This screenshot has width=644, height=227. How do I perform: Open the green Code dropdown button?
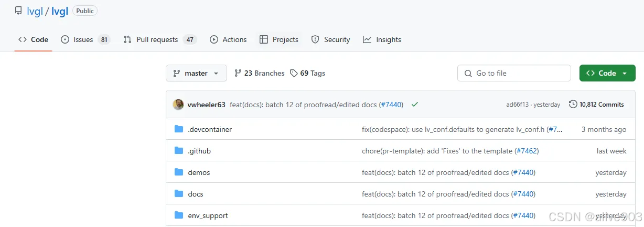[607, 74]
